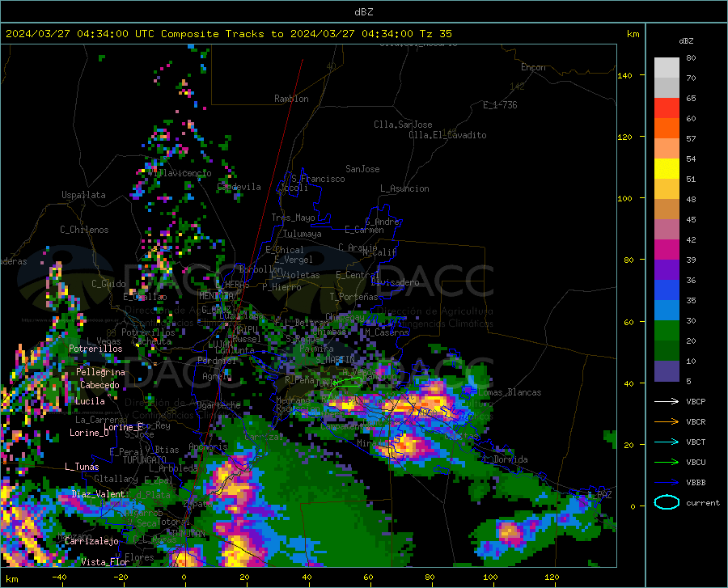The width and height of the screenshot is (728, 588).
Task: Click the cyan 'current' ellipse legend icon
Action: tap(667, 502)
